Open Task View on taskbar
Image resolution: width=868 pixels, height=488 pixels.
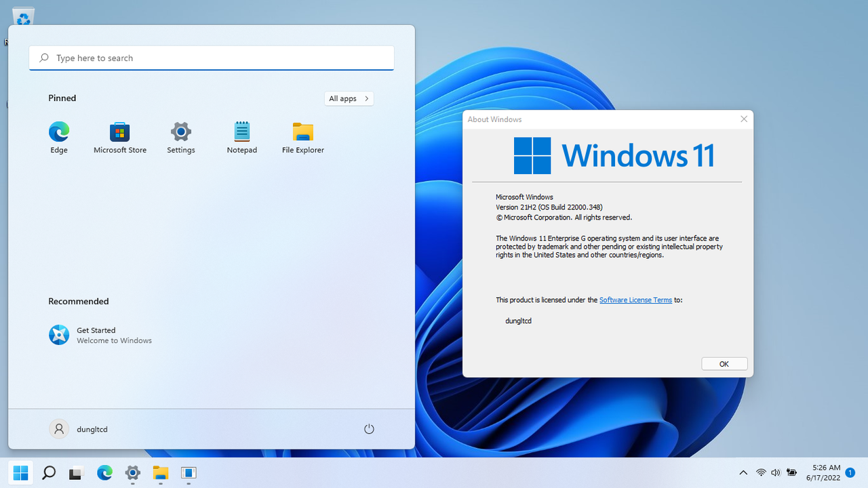(x=76, y=472)
